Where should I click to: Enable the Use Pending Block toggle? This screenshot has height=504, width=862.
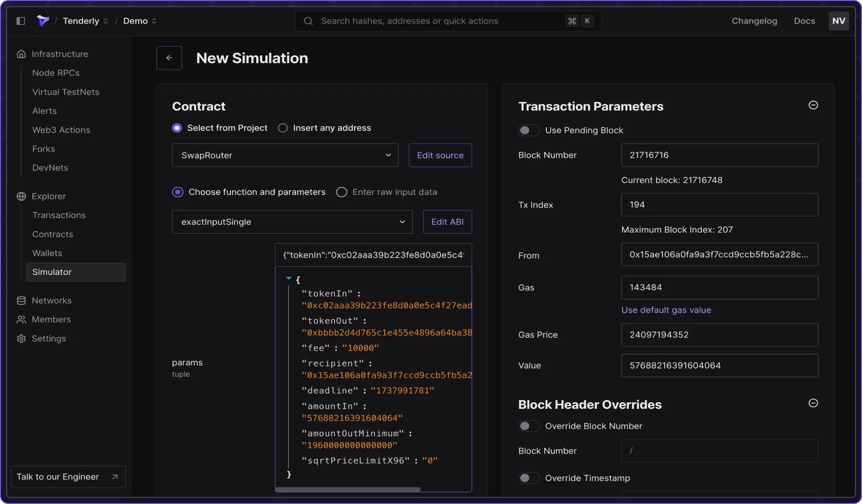[x=528, y=130]
